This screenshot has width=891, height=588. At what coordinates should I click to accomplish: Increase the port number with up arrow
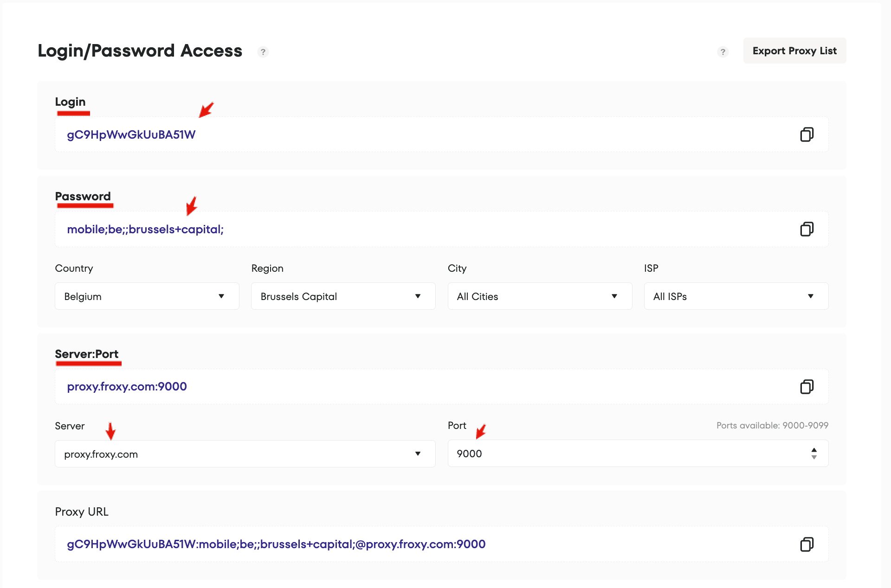coord(814,450)
